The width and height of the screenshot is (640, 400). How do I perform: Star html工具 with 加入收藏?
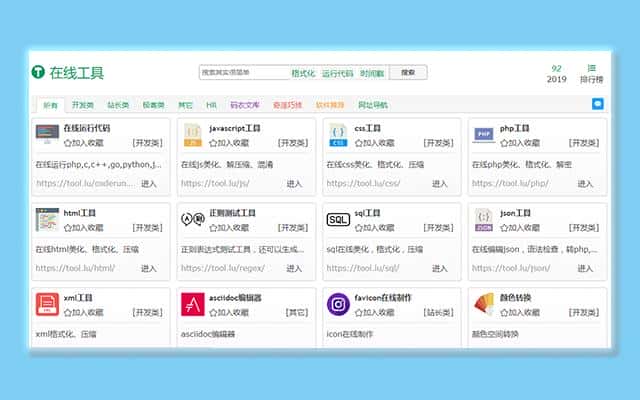pos(84,228)
